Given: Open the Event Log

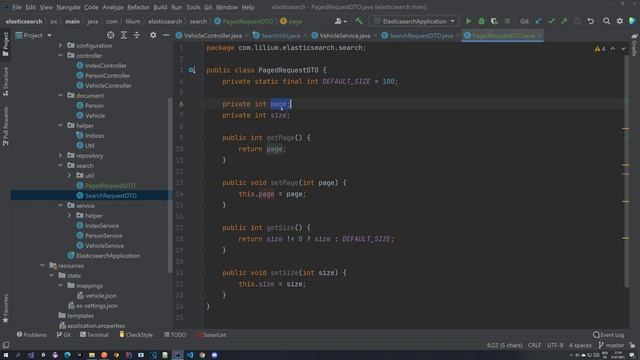Looking at the screenshot, I should [609, 335].
